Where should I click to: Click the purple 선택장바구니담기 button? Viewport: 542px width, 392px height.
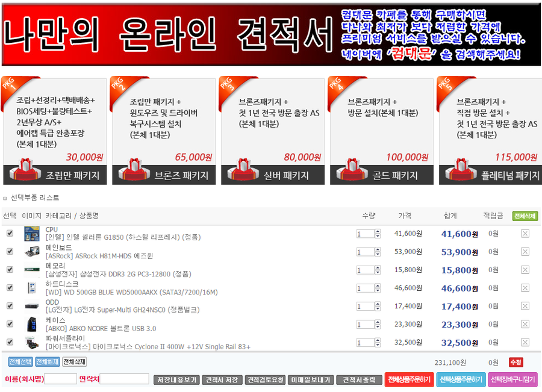tap(512, 380)
